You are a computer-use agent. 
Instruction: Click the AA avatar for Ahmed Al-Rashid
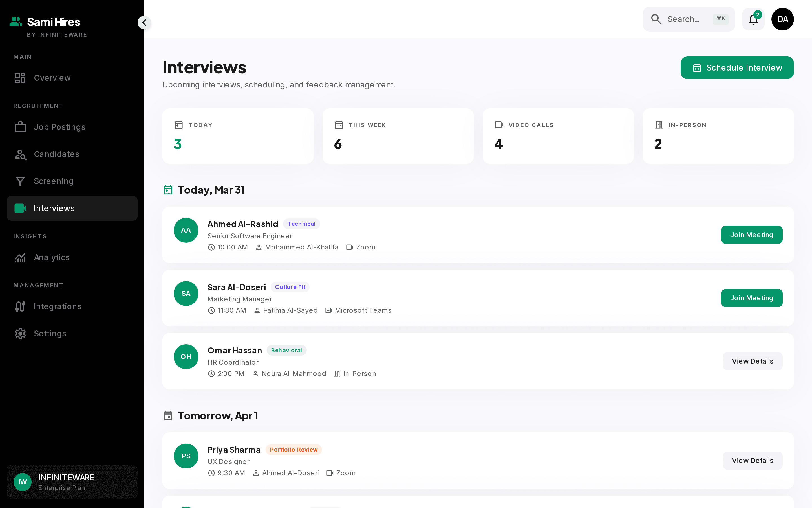pyautogui.click(x=186, y=231)
